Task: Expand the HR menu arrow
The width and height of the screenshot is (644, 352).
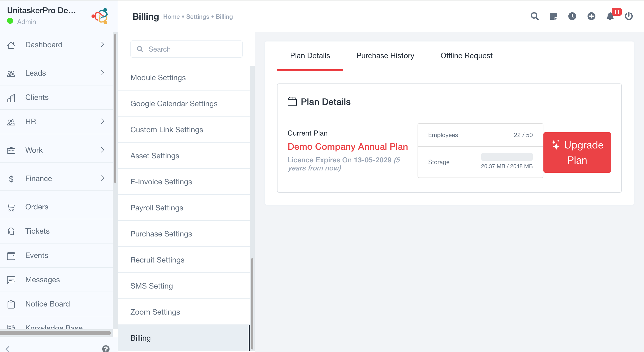Action: coord(102,121)
